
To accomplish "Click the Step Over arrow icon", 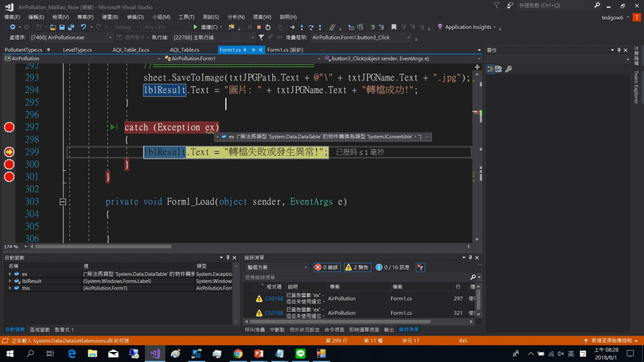I will (x=311, y=27).
